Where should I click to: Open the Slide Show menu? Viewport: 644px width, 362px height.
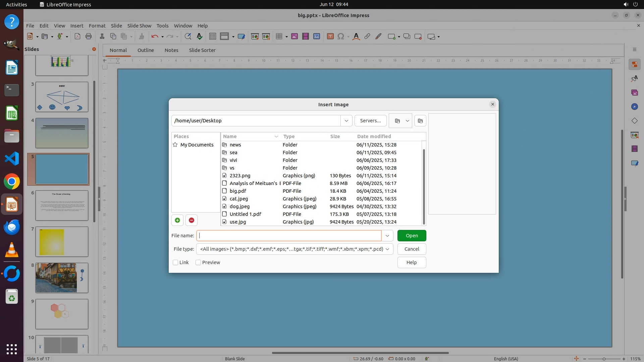(139, 26)
